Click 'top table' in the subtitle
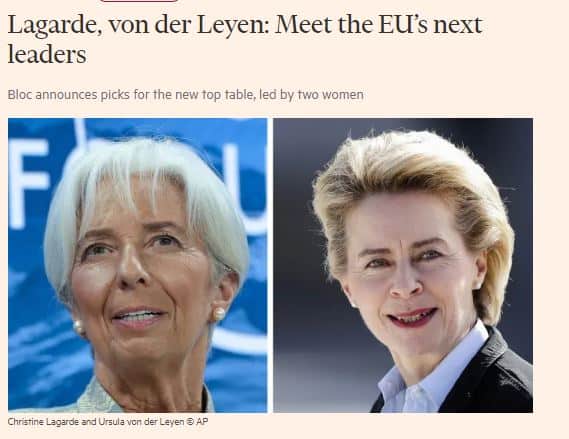569x439 pixels. point(225,95)
